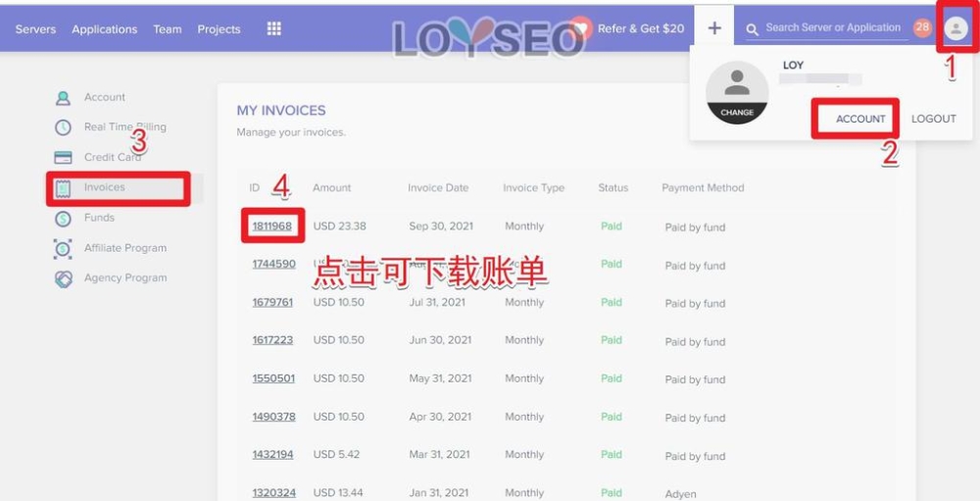Click the Payment Method column header

tap(703, 187)
